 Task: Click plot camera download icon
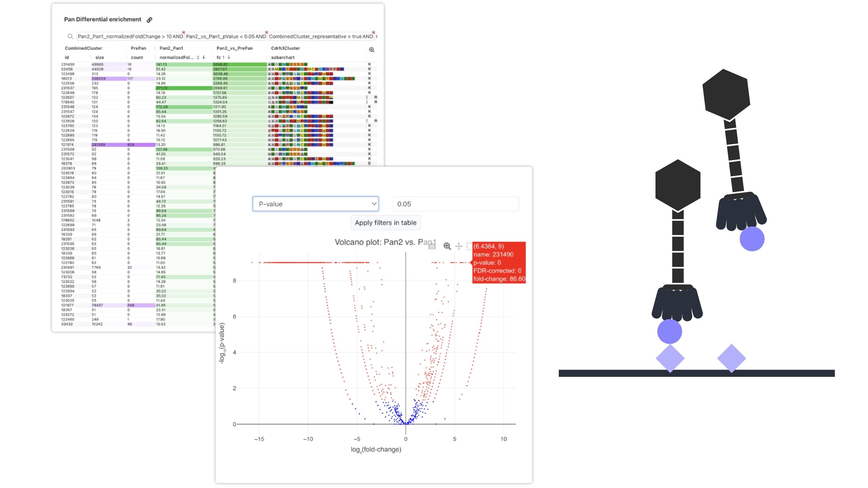432,246
